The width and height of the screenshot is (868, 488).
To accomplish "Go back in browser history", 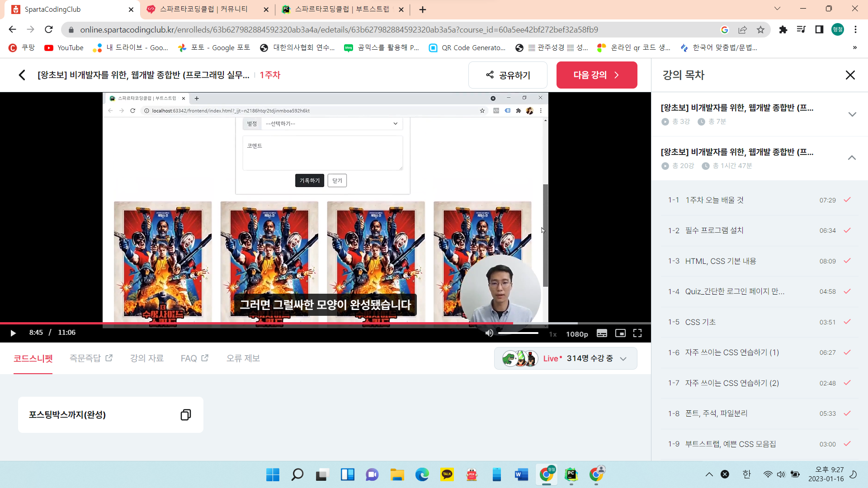I will [x=12, y=29].
